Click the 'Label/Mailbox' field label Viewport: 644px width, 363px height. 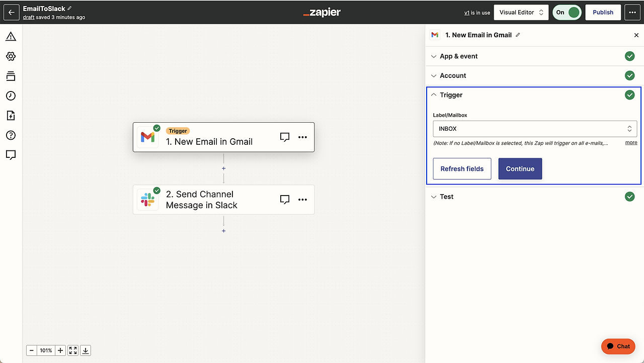pos(450,115)
